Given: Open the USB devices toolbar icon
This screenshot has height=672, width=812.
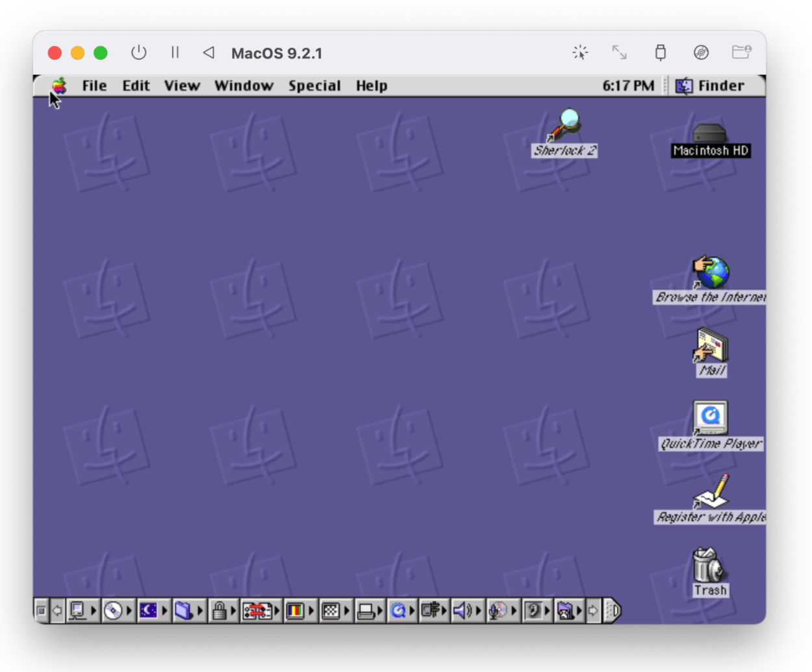Looking at the screenshot, I should coord(660,53).
